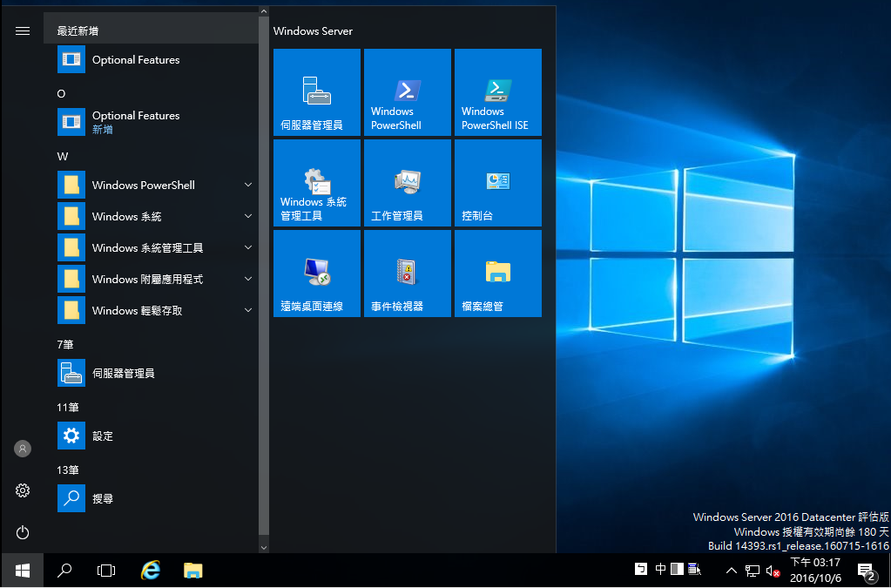Launch the Windows PowerShell tile

pyautogui.click(x=408, y=92)
